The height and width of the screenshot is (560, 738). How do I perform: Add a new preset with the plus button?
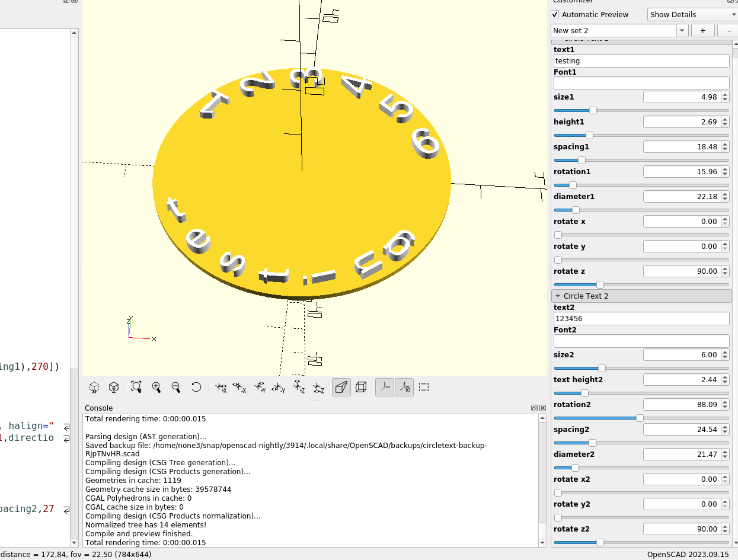click(702, 30)
